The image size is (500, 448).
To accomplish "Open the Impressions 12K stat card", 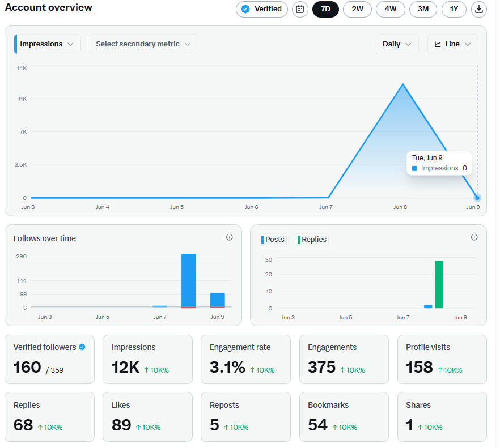I will [147, 359].
